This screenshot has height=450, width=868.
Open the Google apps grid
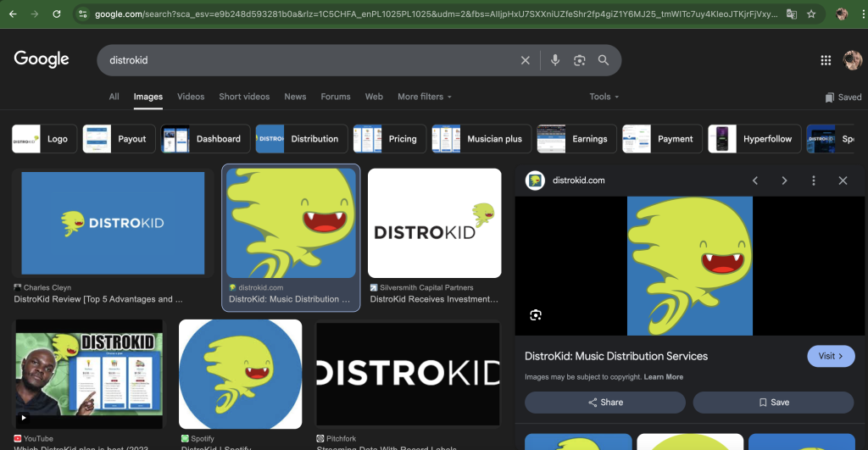pos(826,60)
